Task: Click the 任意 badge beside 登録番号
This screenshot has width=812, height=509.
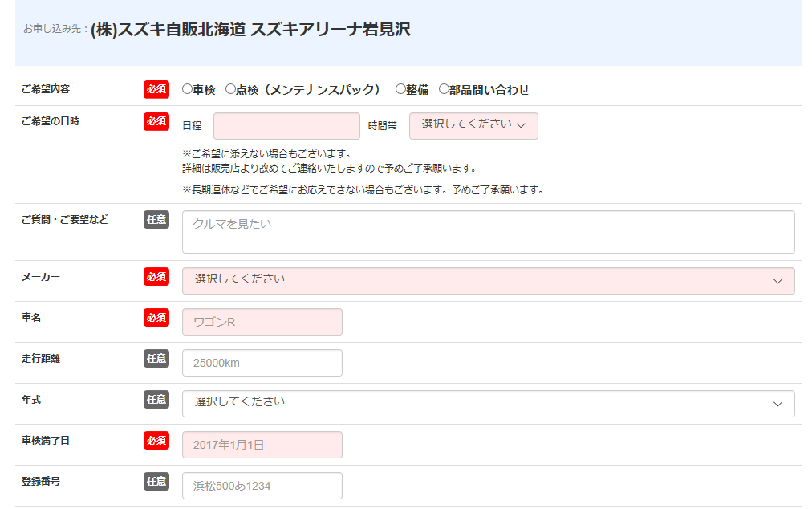Action: 156,482
